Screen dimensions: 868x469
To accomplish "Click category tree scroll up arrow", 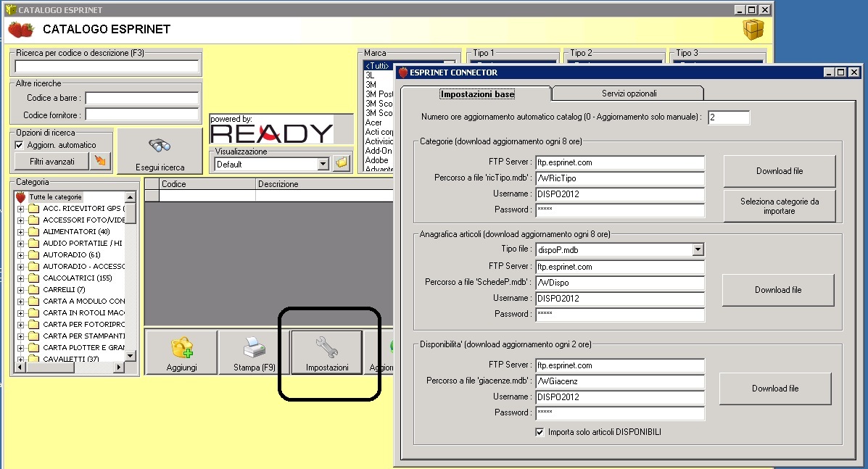I will click(x=131, y=197).
